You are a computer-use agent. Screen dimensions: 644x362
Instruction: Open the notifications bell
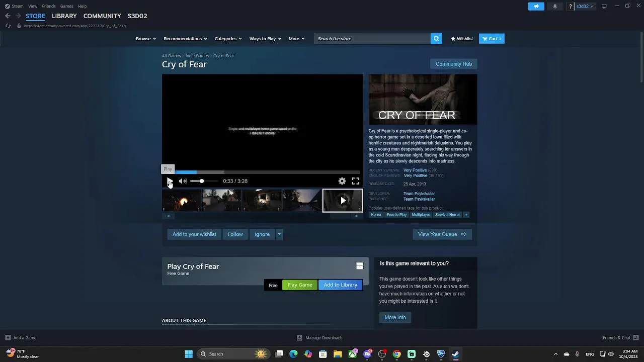tap(555, 6)
